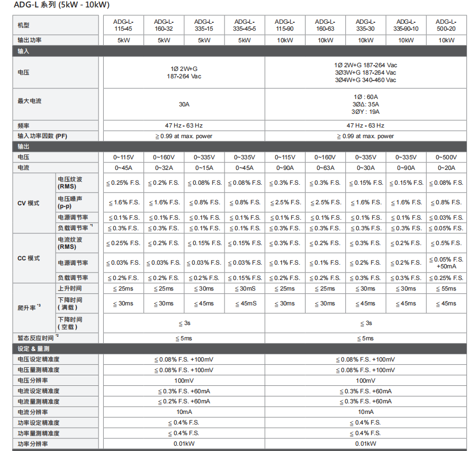Select the 暂态反应时间 row label

coord(36,338)
